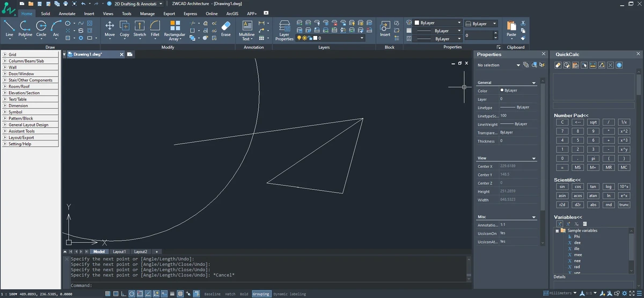Select the Polyline tool
Viewport: 644px width, 298px height.
(x=25, y=28)
